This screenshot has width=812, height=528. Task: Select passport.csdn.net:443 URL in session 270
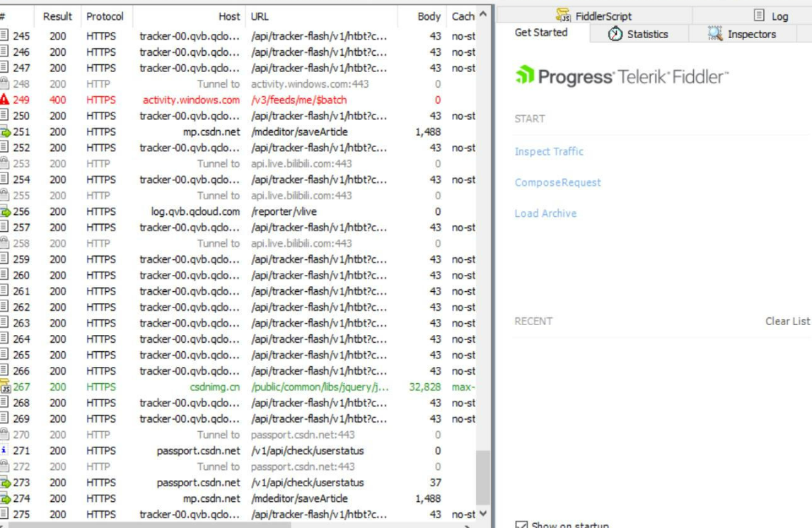[x=303, y=435]
